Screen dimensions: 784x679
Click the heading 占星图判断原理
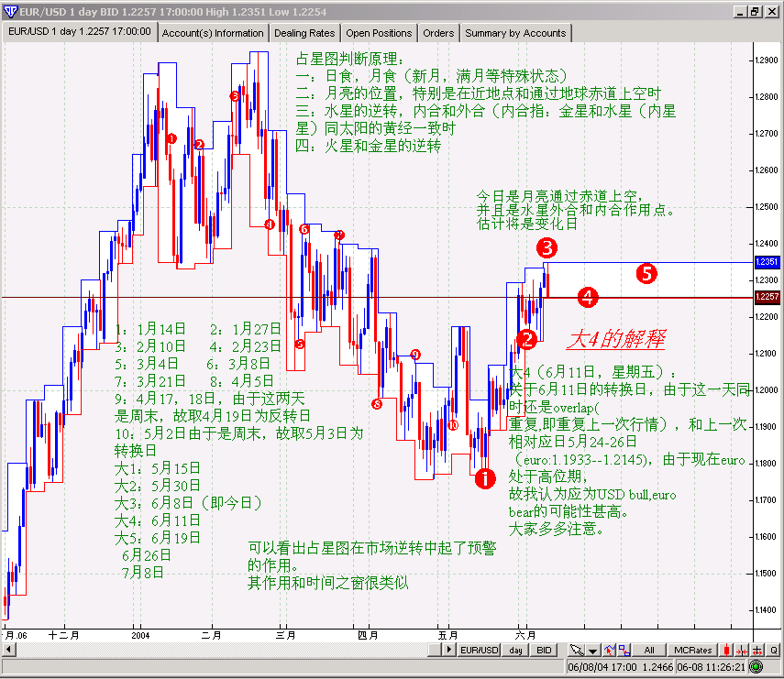pos(349,59)
